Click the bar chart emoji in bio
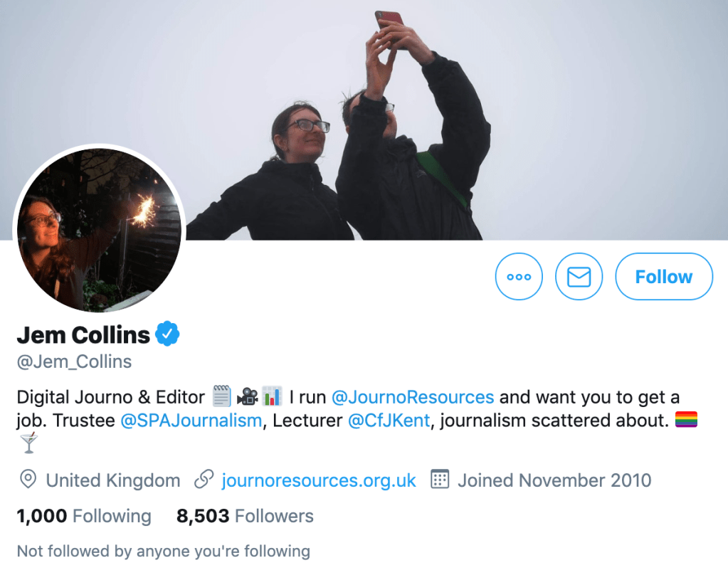Image resolution: width=728 pixels, height=575 pixels. [271, 396]
